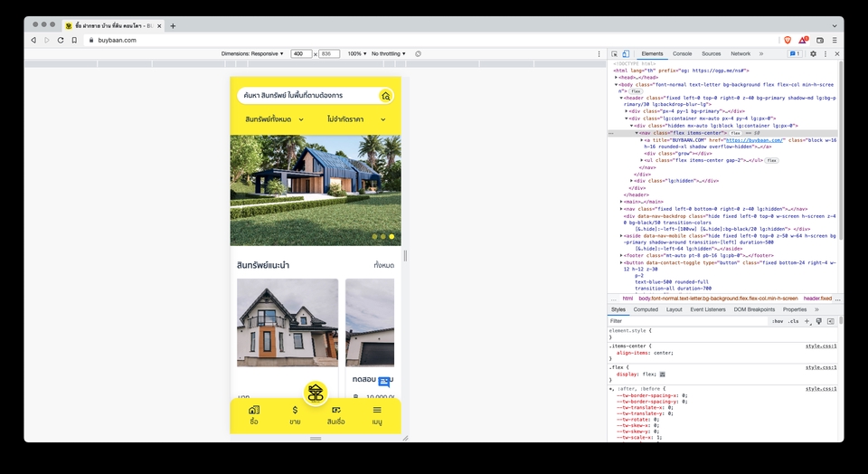Image resolution: width=868 pixels, height=474 pixels.
Task: Toggle the flex badge on the nav element
Action: click(x=735, y=133)
